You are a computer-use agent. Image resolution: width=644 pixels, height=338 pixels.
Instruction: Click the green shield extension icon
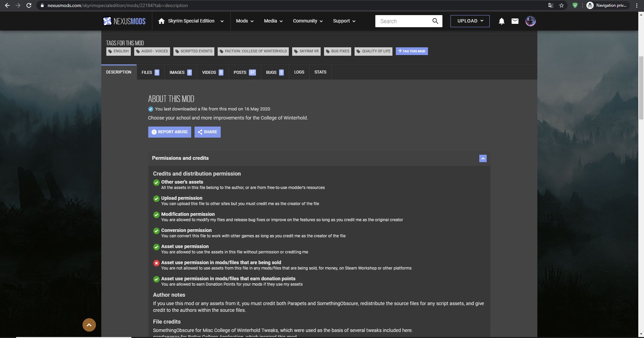(x=575, y=5)
